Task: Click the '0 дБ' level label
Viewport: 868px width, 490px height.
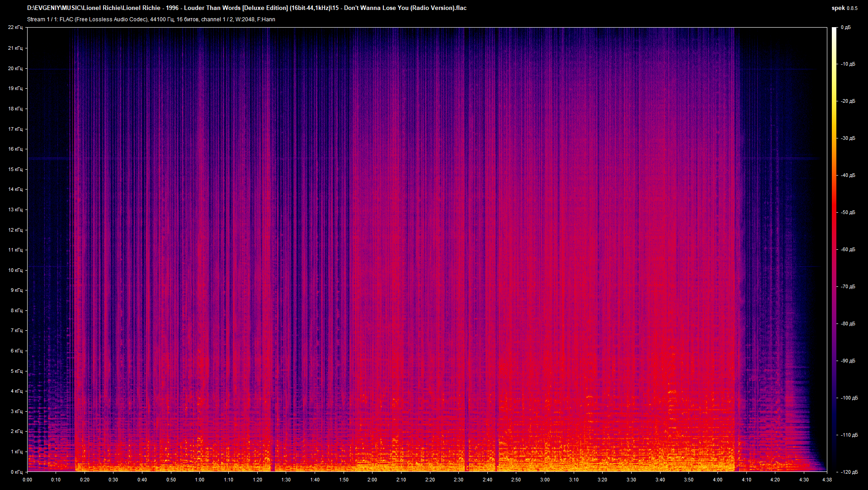Action: [x=846, y=28]
